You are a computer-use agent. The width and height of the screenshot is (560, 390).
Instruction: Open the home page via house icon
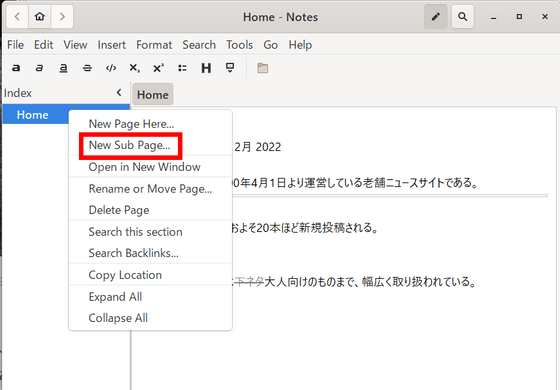[40, 16]
